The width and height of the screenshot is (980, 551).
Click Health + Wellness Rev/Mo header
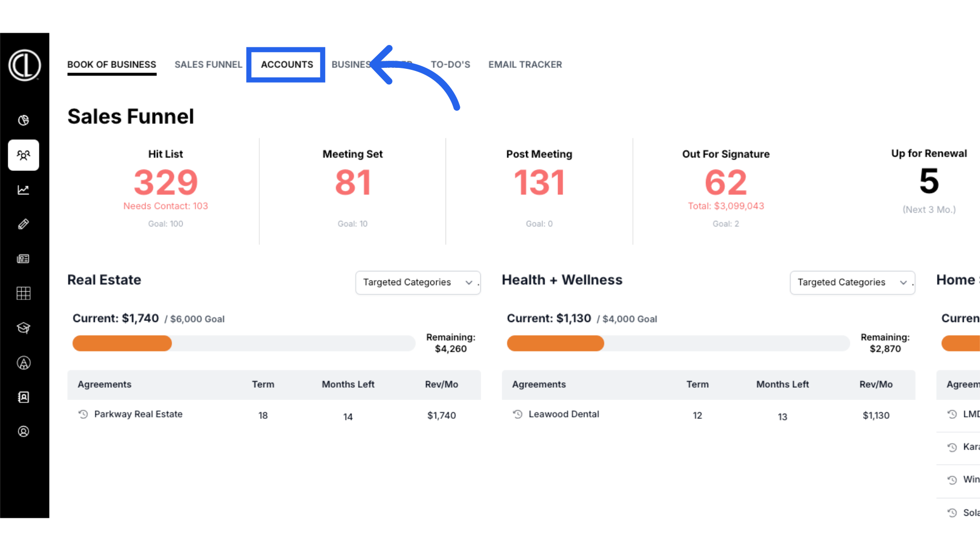pyautogui.click(x=876, y=385)
